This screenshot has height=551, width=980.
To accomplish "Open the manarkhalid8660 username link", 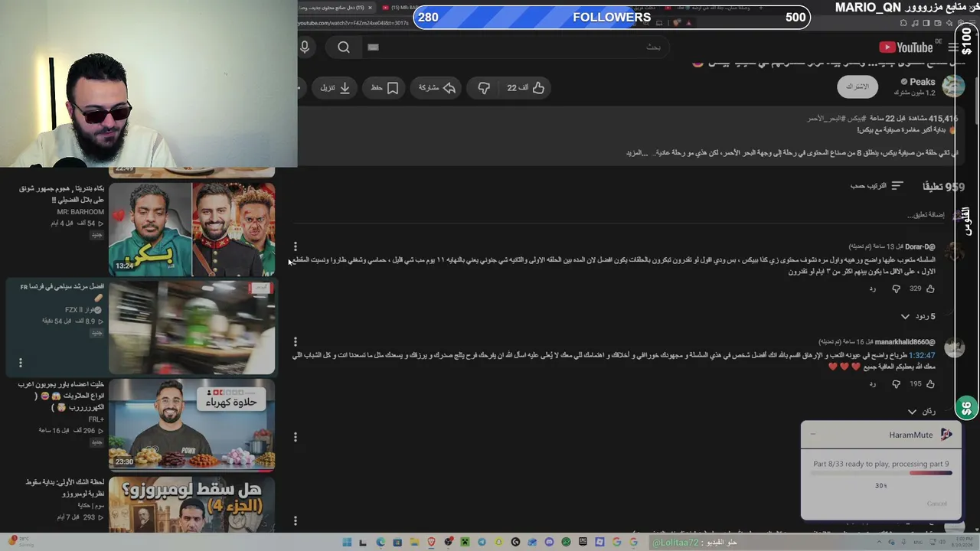I will 905,342.
